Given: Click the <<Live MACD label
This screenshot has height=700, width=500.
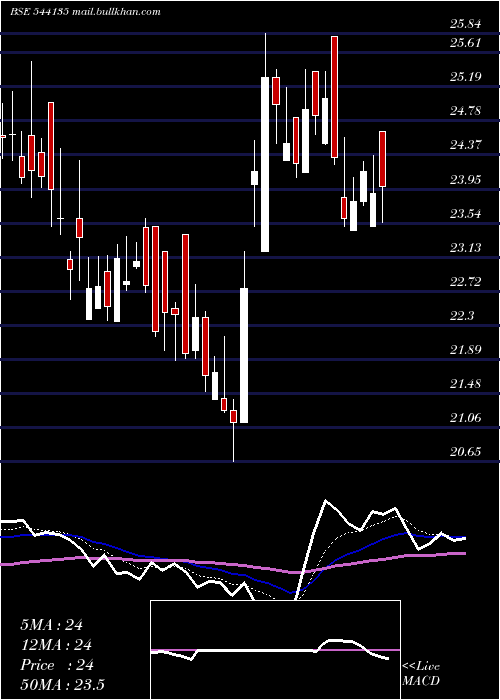Looking at the screenshot, I should (x=421, y=673).
